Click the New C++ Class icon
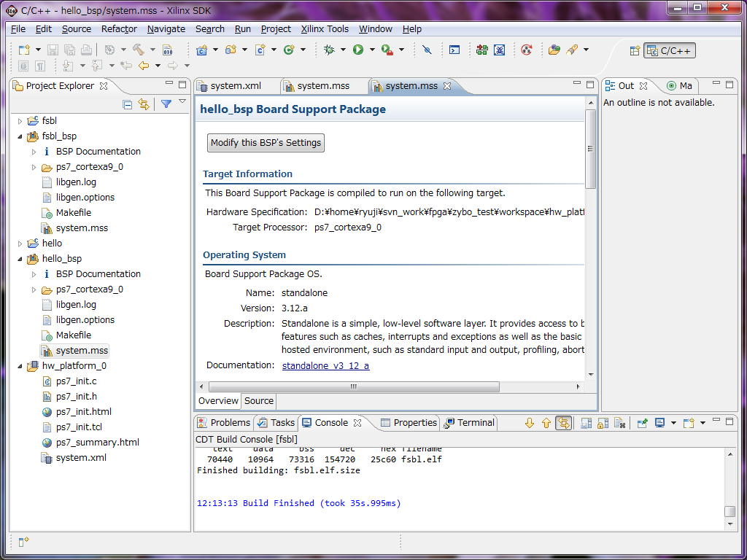747x560 pixels. pos(289,50)
